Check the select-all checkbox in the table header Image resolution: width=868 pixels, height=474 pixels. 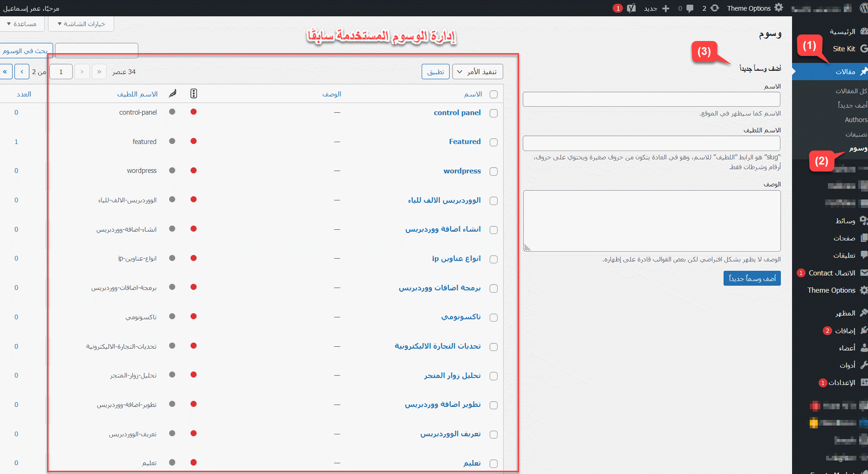pyautogui.click(x=494, y=95)
